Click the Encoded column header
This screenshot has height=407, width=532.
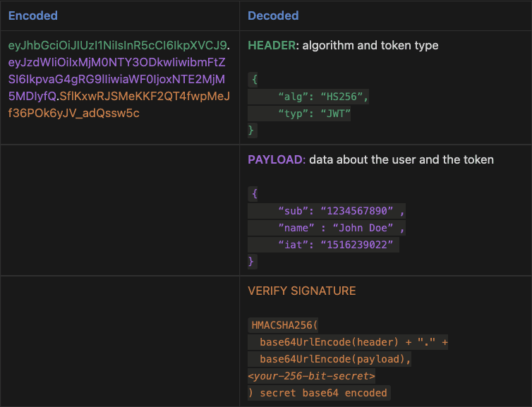point(33,15)
